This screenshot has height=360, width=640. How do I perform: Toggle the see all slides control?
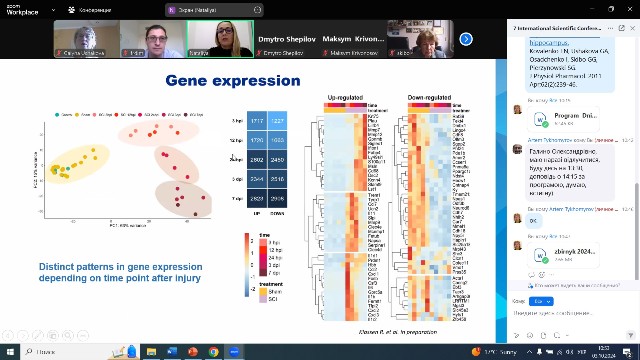click(x=53, y=336)
